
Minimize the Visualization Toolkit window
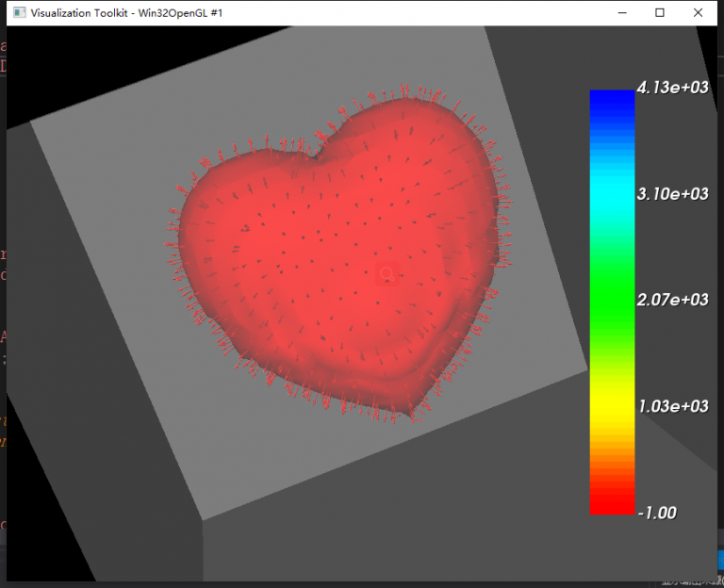(622, 13)
